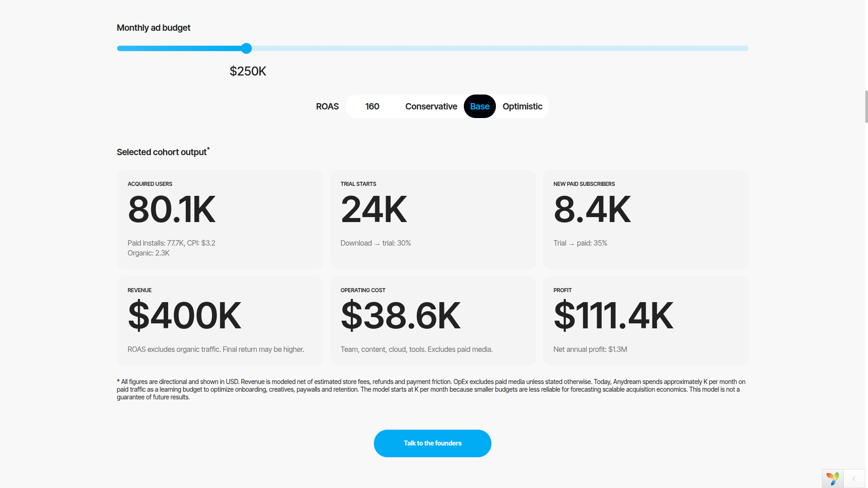This screenshot has height=488, width=868.
Task: Open the Yii debug toolbar logo
Action: (832, 479)
